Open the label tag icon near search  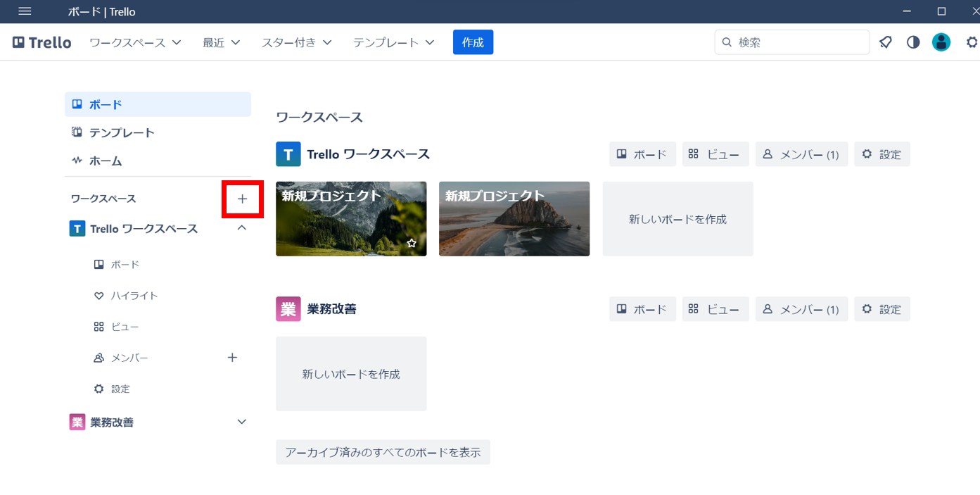tap(885, 42)
